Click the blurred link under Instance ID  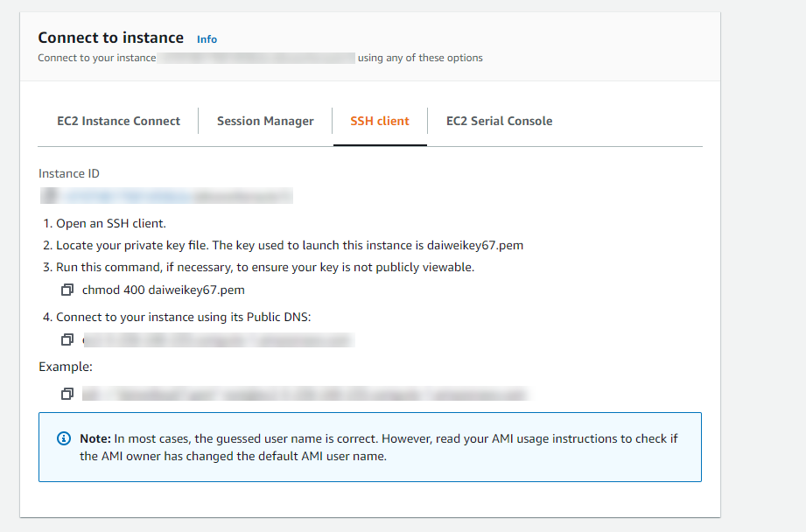(166, 196)
